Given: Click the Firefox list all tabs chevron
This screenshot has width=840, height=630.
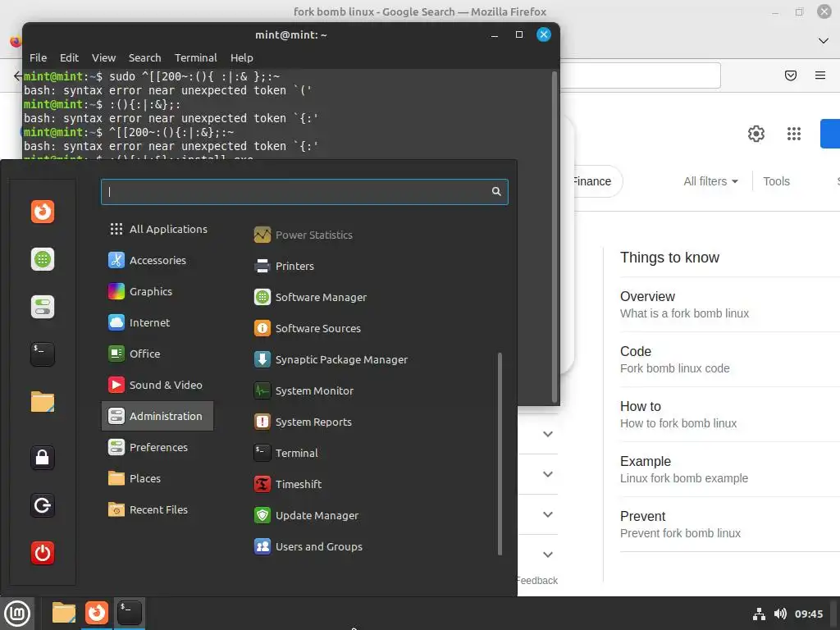Looking at the screenshot, I should (823, 41).
